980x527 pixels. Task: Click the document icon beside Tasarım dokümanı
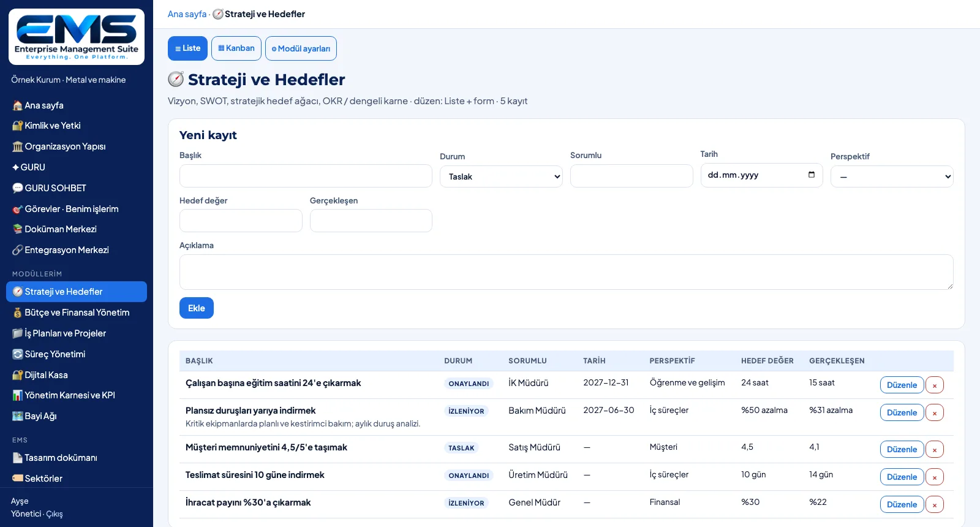coord(18,458)
